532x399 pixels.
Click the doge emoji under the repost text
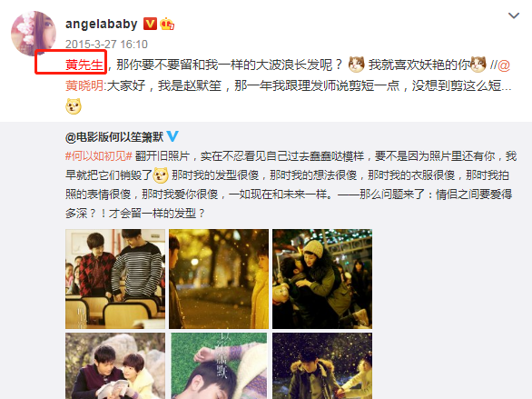pos(74,106)
